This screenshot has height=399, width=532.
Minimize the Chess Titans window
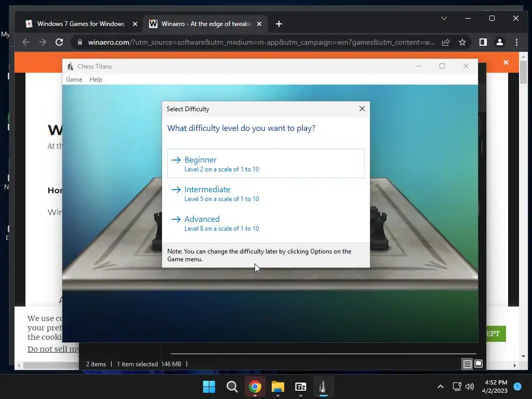click(419, 66)
